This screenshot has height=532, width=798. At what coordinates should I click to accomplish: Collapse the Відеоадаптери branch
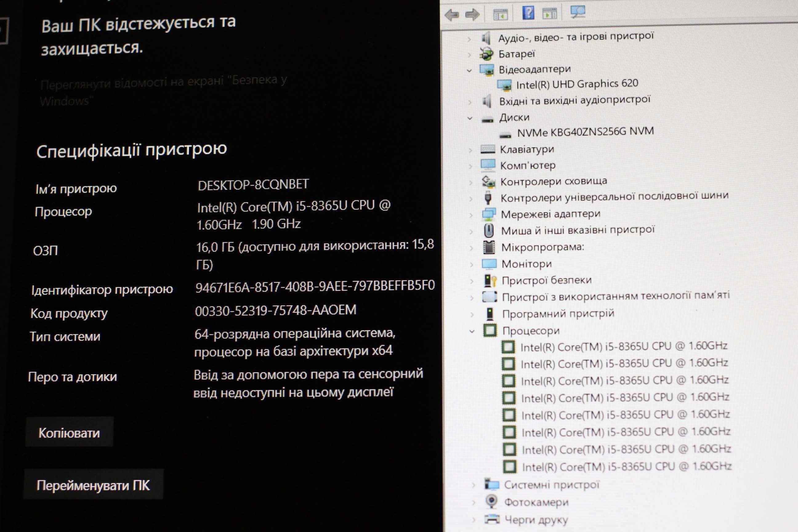(x=469, y=71)
